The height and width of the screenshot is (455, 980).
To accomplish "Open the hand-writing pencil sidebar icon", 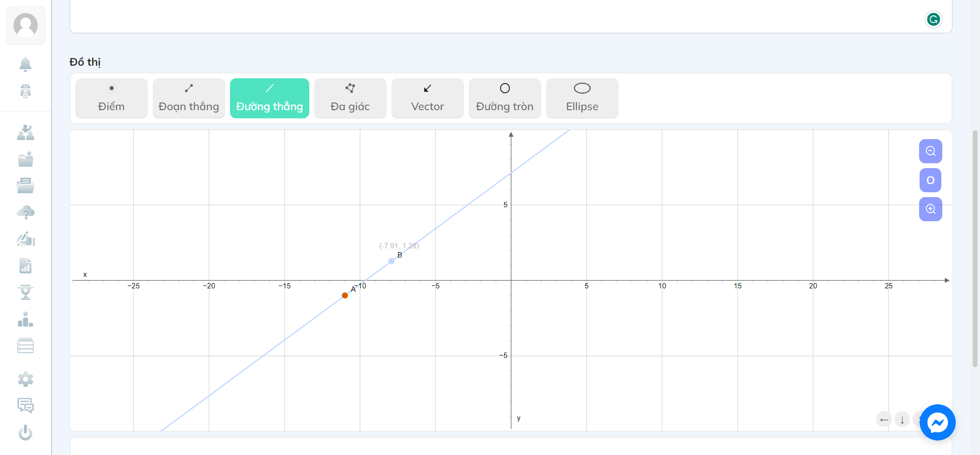I will pos(26,239).
